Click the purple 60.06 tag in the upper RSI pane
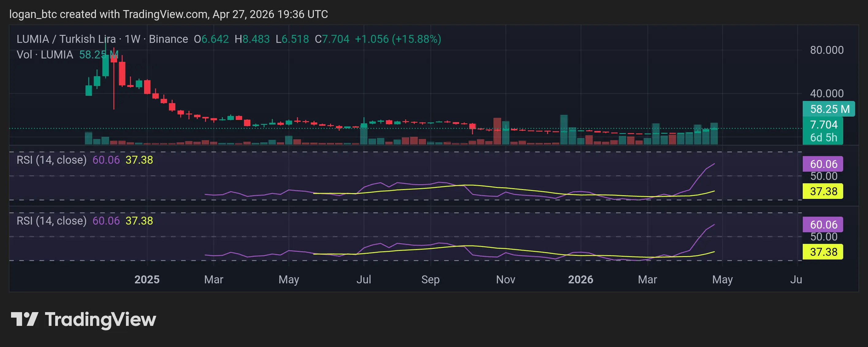The image size is (868, 347). coord(823,164)
